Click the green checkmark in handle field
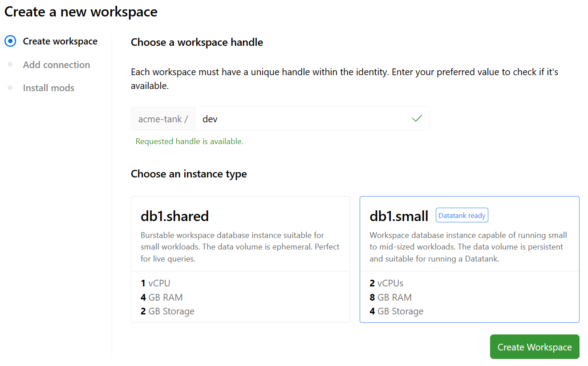 417,119
